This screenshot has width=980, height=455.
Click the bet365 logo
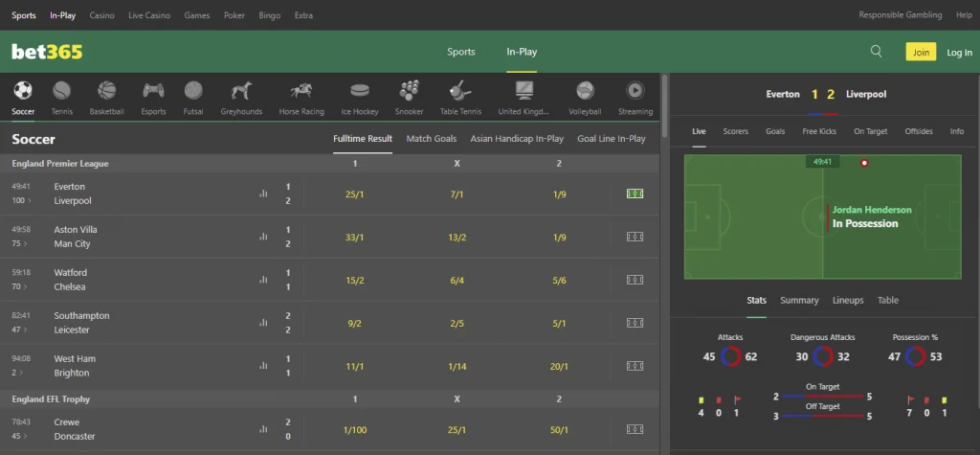tap(47, 52)
